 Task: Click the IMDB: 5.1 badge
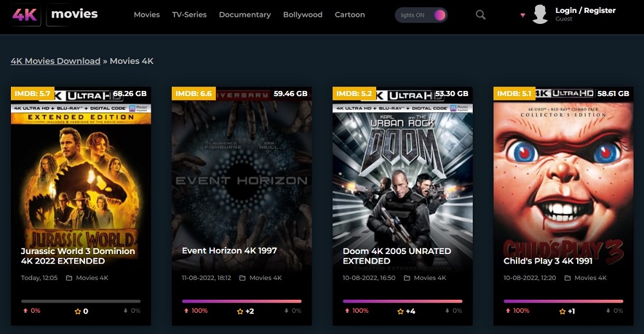[515, 93]
